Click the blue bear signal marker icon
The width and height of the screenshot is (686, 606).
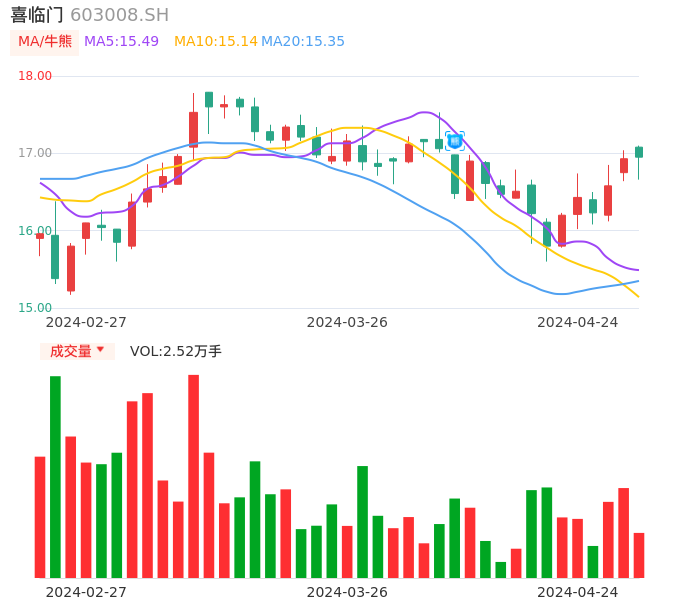[x=455, y=141]
